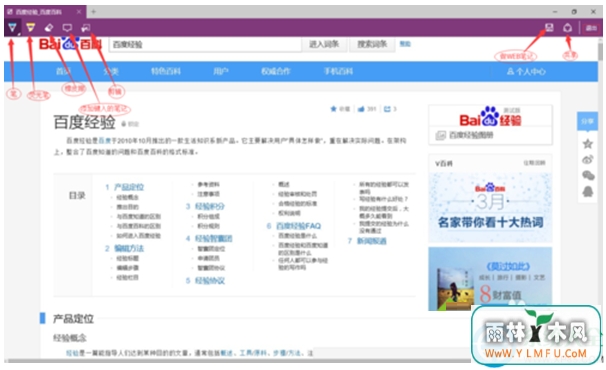Click the V百科 panel heading
This screenshot has width=606, height=370.
tap(444, 164)
